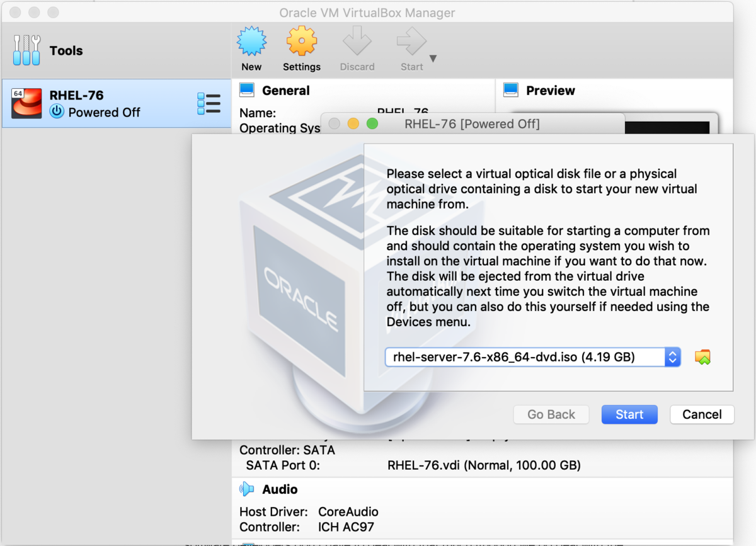Click the Start button in dialog
This screenshot has width=756, height=546.
629,414
